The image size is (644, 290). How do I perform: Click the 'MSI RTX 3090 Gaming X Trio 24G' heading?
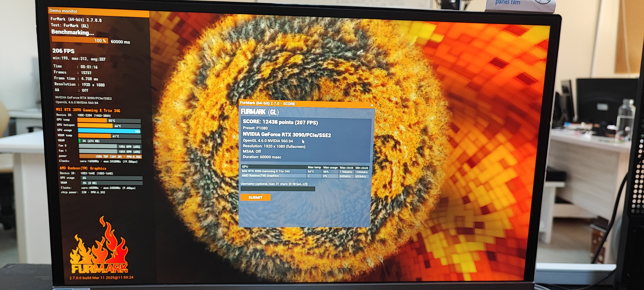[x=88, y=110]
